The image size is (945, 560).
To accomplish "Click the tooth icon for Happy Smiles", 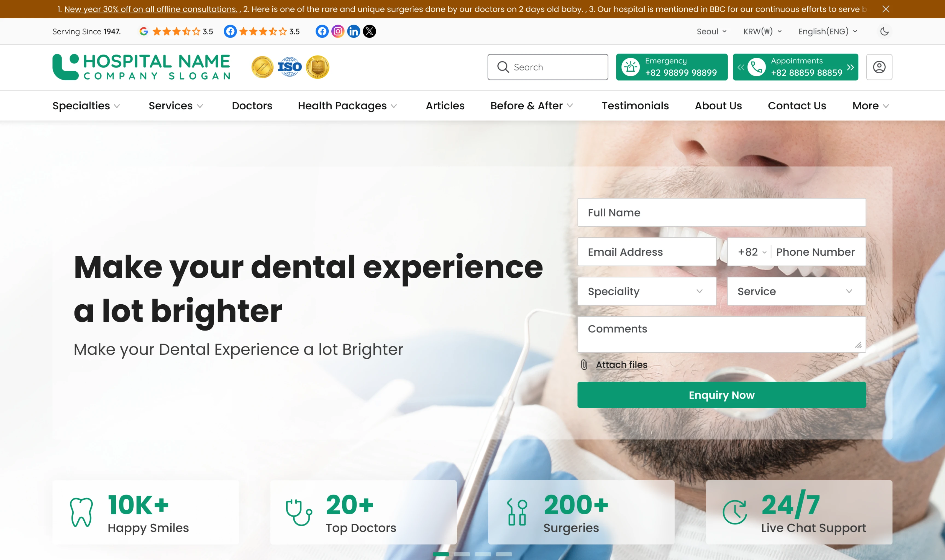I will click(x=81, y=512).
